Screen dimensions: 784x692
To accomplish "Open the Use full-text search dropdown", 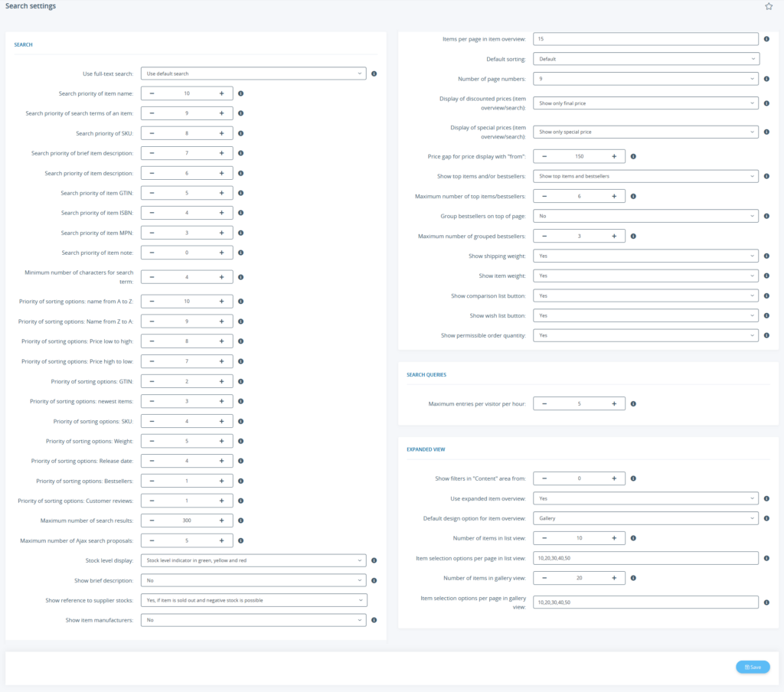I will coord(253,73).
